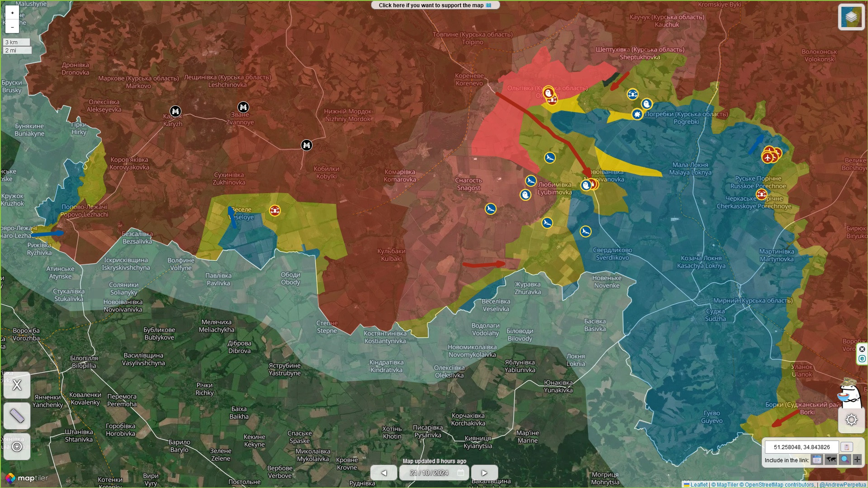Zoom out of the map

coord(12,27)
